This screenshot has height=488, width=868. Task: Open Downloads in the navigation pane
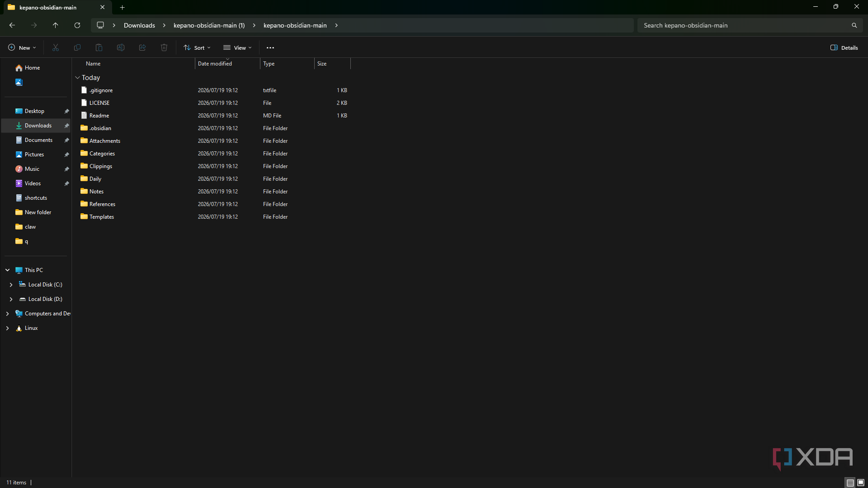pyautogui.click(x=35, y=126)
